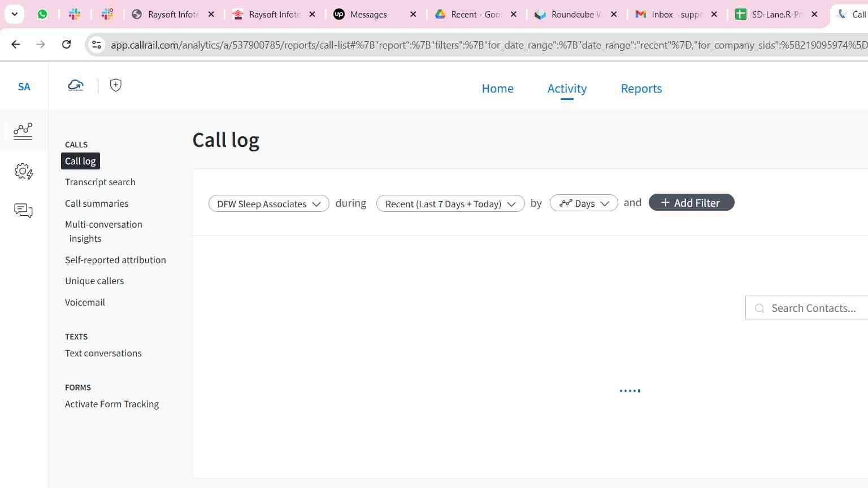Open the analytics chart sidebar icon
Screen dimensions: 868x488
pos(23,131)
